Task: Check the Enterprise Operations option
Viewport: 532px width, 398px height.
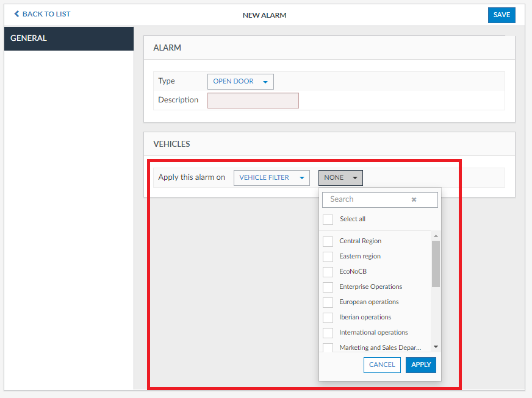Action: [x=328, y=287]
